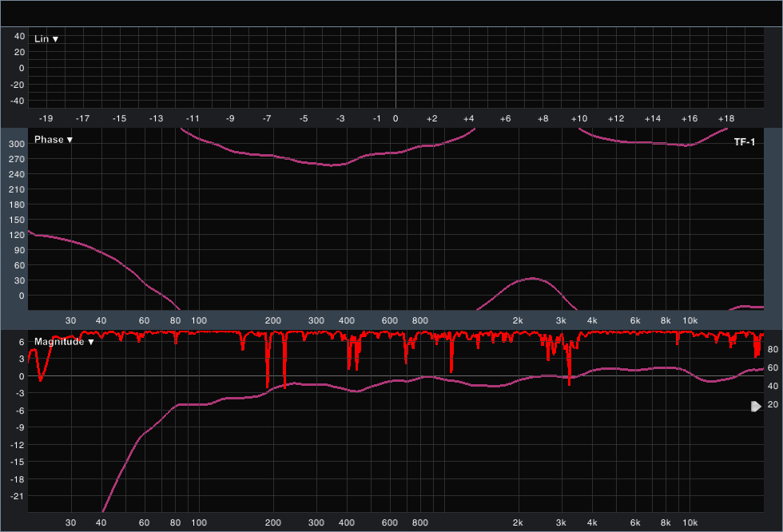Click 800 label under magnitude plot

tap(420, 522)
